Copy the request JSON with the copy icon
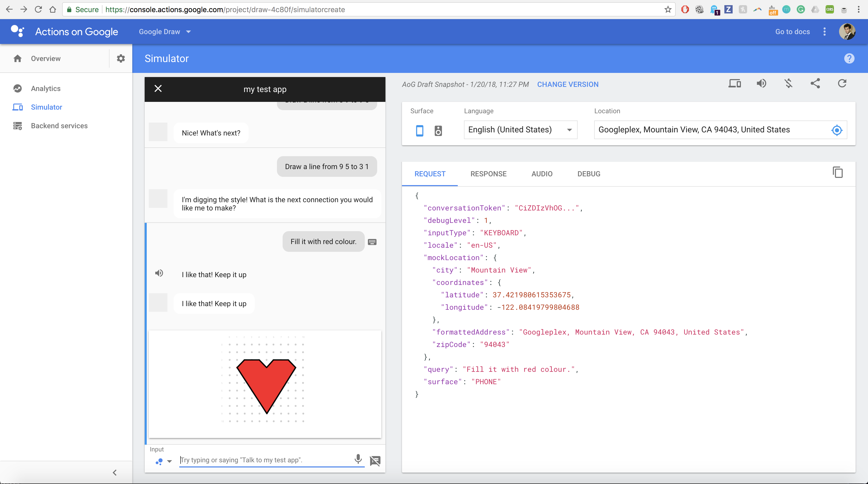The width and height of the screenshot is (868, 484). 838,173
